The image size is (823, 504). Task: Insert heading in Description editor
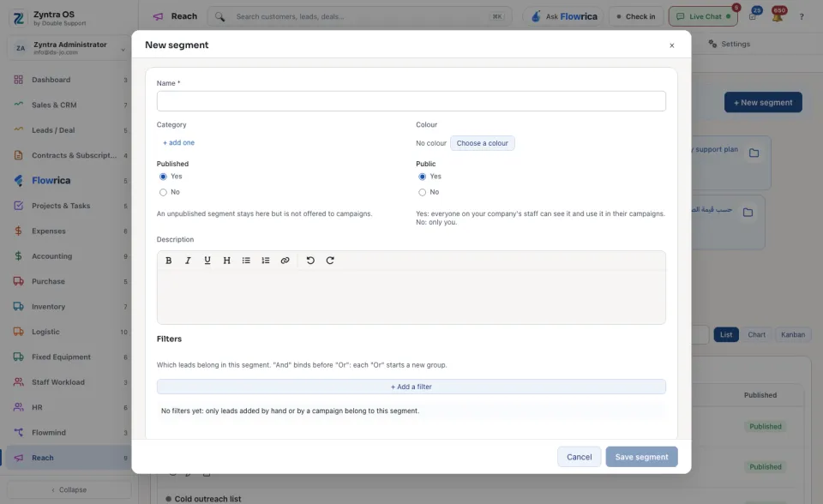pos(226,261)
